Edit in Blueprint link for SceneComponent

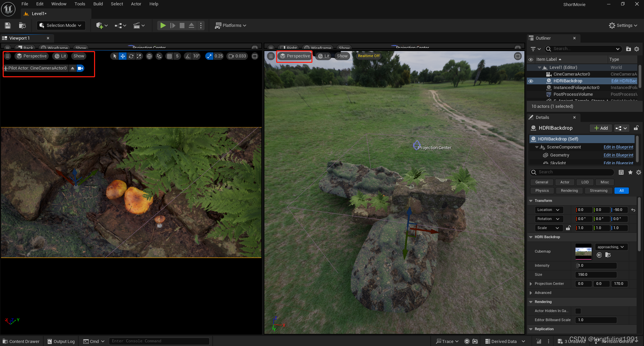click(618, 147)
